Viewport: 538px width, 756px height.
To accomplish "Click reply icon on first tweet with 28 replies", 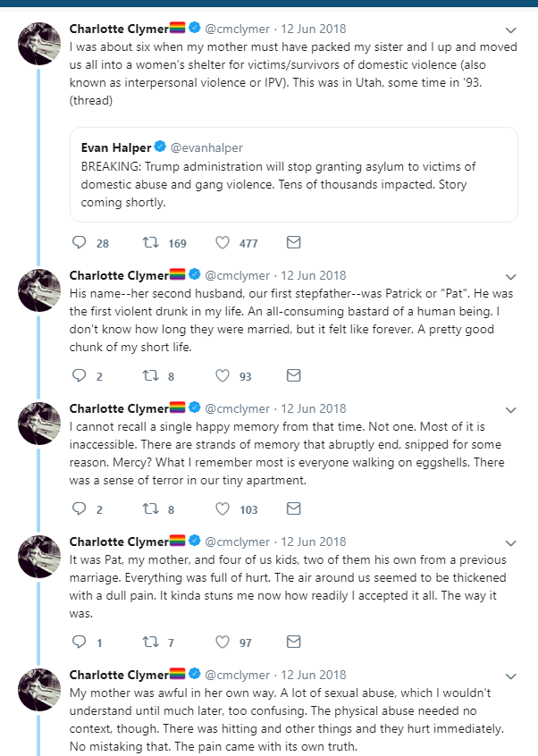I will (x=79, y=242).
